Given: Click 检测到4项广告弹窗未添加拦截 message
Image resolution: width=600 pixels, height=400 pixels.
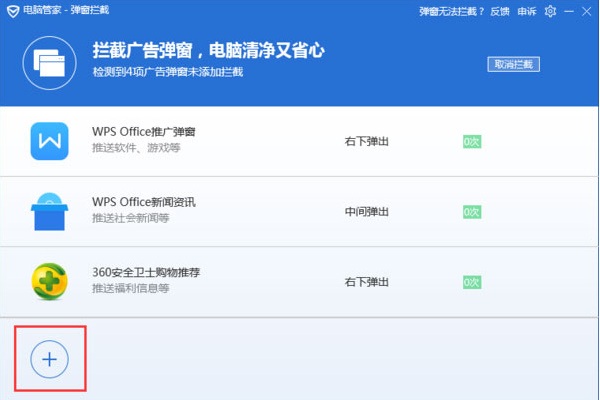Looking at the screenshot, I should [168, 72].
